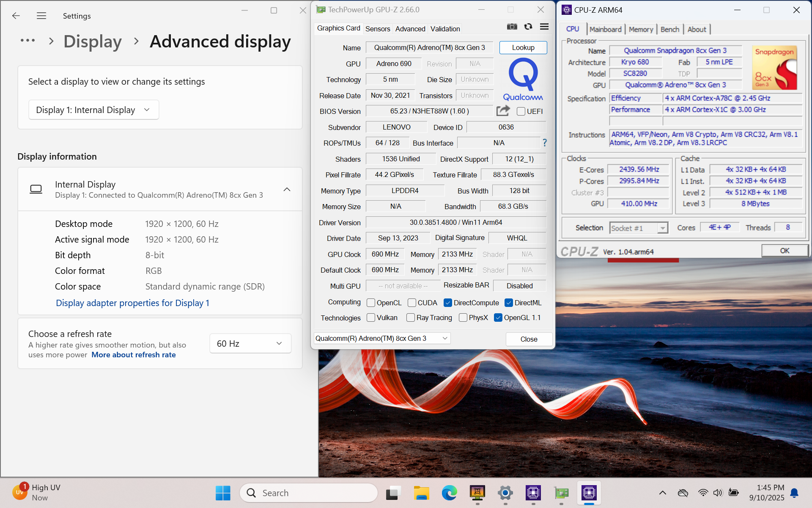Switch to the Bench tab in CPU-Z
812x508 pixels.
(670, 29)
